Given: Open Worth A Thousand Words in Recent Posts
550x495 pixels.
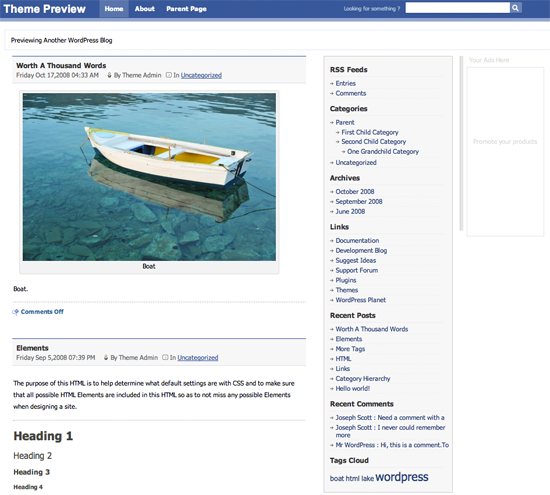Looking at the screenshot, I should pyautogui.click(x=372, y=329).
